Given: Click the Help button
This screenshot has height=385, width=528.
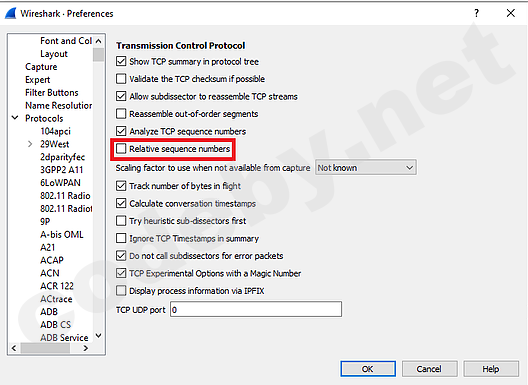Looking at the screenshot, I should point(491,369).
